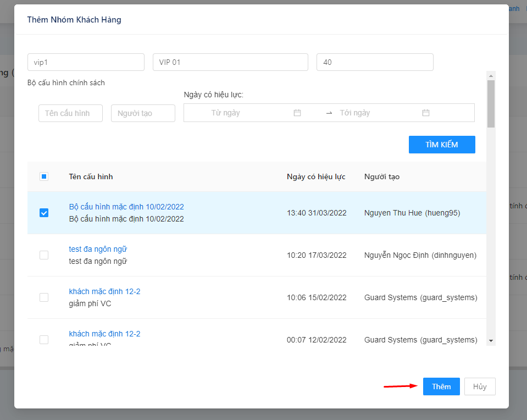Check the khách mặc định 12-2 row at 10:06
Image resolution: width=527 pixels, height=420 pixels.
pos(44,297)
